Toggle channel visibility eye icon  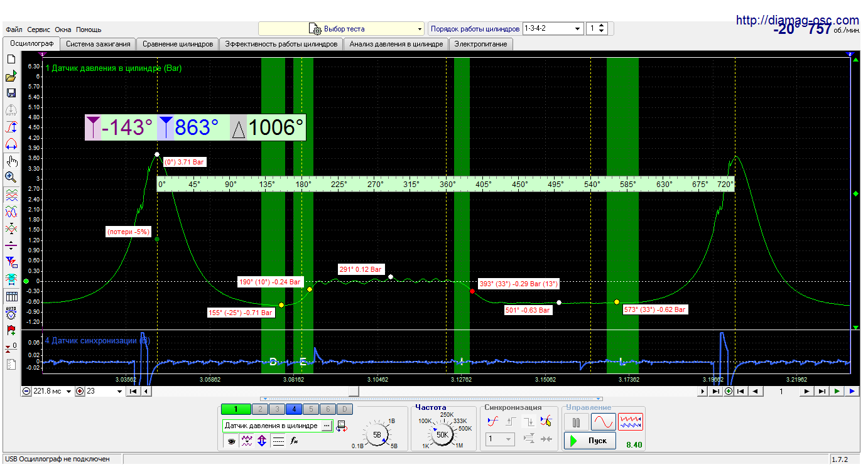tap(231, 441)
